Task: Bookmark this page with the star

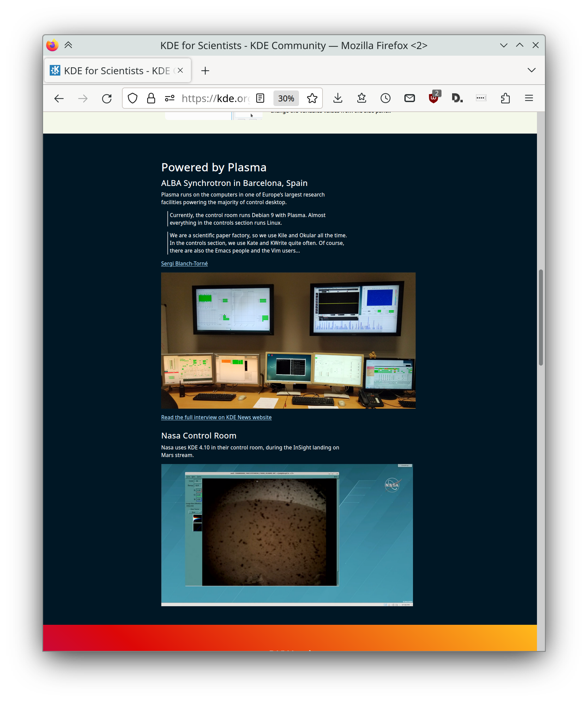Action: [312, 98]
